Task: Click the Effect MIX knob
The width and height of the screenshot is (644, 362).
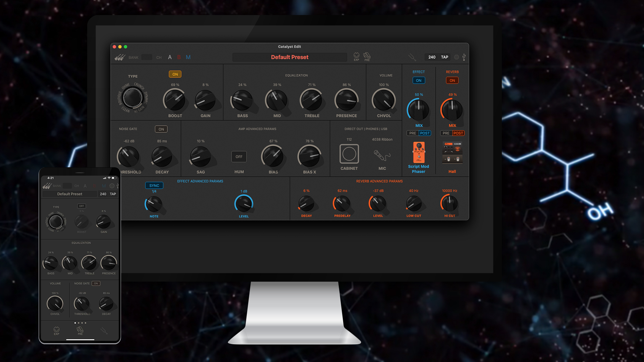Action: 418,110
